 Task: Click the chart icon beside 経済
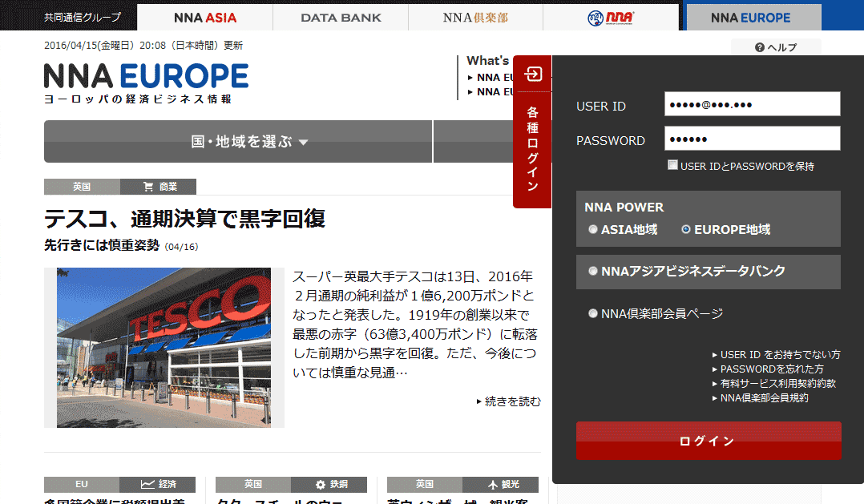(x=147, y=484)
